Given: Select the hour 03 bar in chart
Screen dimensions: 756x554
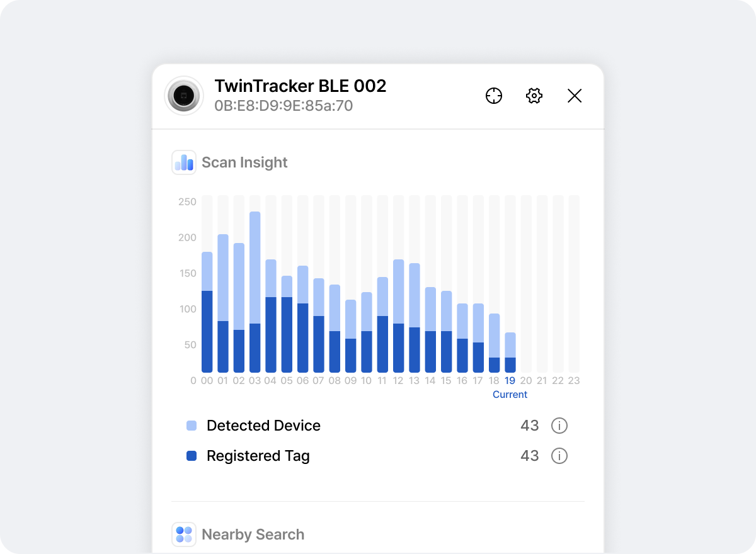Looking at the screenshot, I should pyautogui.click(x=255, y=291).
